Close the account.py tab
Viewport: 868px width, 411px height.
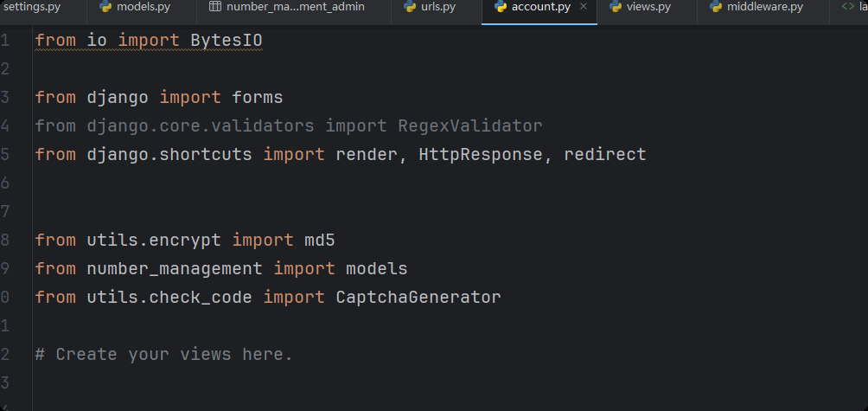coord(584,7)
